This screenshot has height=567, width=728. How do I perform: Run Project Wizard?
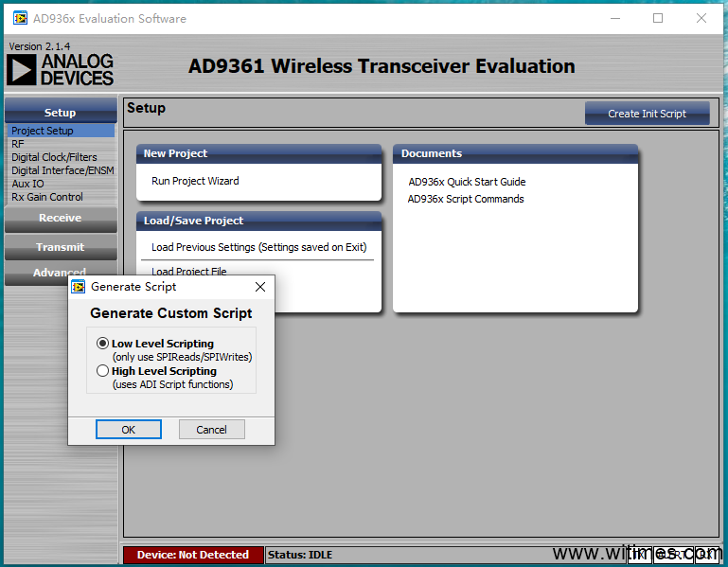[195, 181]
